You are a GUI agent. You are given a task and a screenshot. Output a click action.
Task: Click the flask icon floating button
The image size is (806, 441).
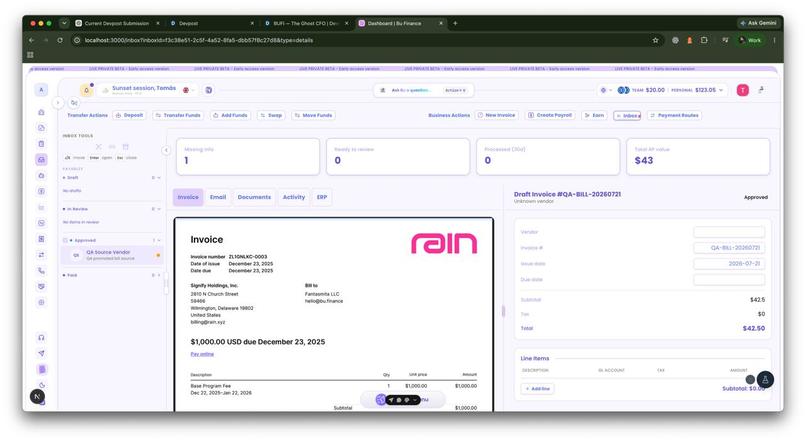(765, 379)
